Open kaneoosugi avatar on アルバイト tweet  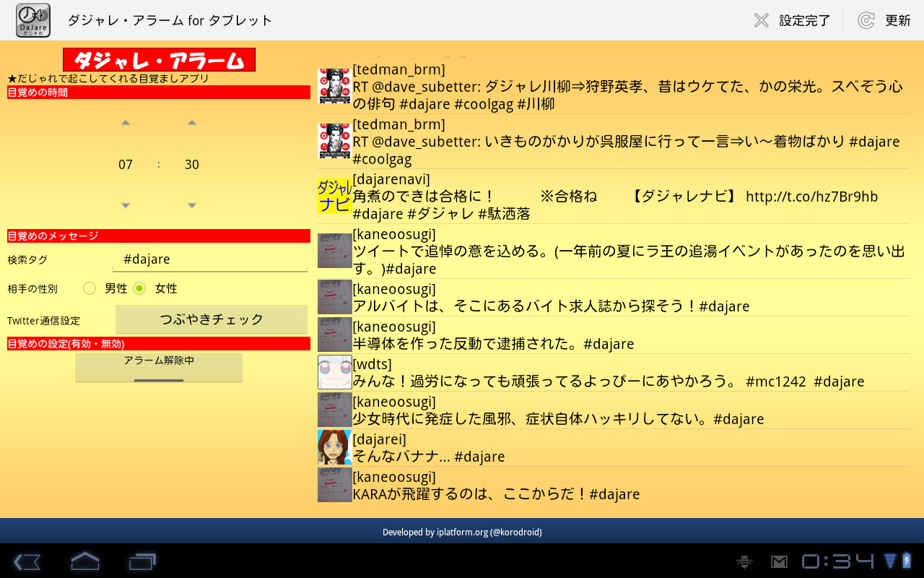pos(334,297)
